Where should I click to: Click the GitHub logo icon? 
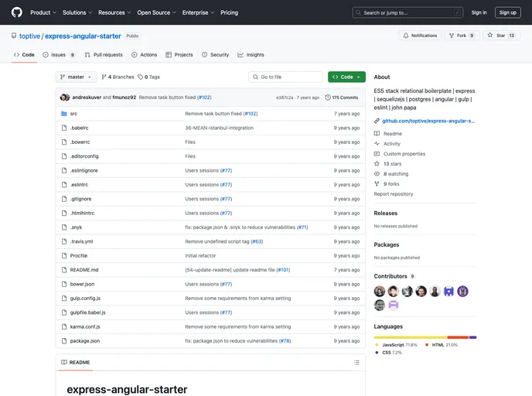tap(17, 12)
